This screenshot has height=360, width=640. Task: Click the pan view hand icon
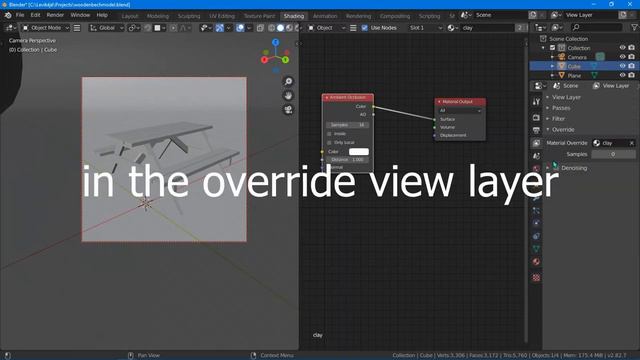pyautogui.click(x=288, y=96)
